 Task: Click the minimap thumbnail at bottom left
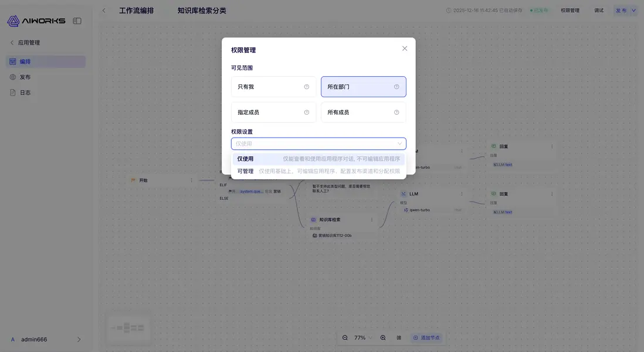point(128,327)
